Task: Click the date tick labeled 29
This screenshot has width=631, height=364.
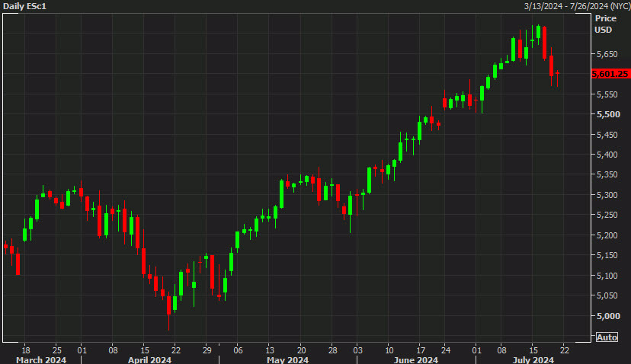Action: coord(207,350)
